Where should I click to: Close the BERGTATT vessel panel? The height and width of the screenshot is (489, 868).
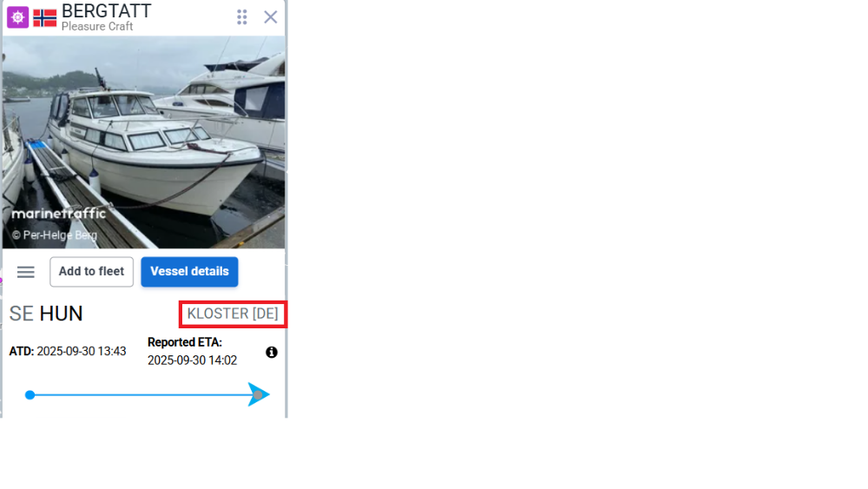tap(271, 17)
